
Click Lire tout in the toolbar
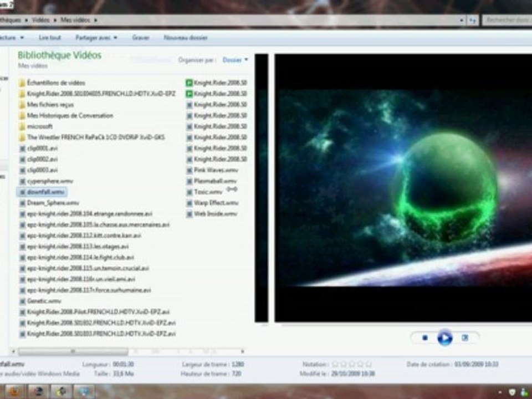[x=50, y=37]
